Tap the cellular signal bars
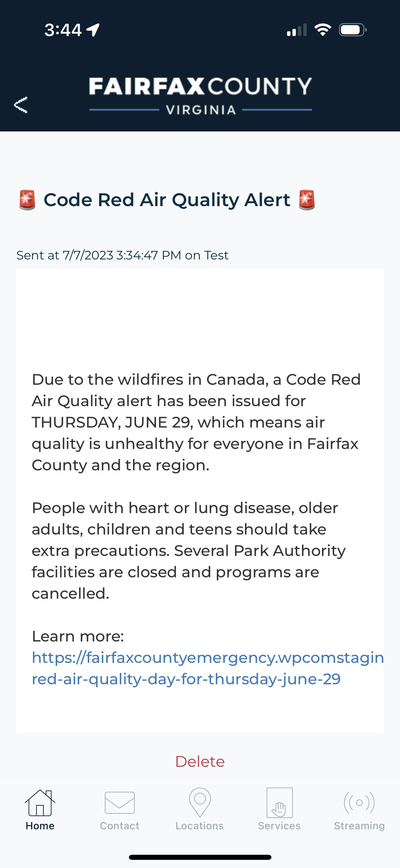 click(297, 30)
